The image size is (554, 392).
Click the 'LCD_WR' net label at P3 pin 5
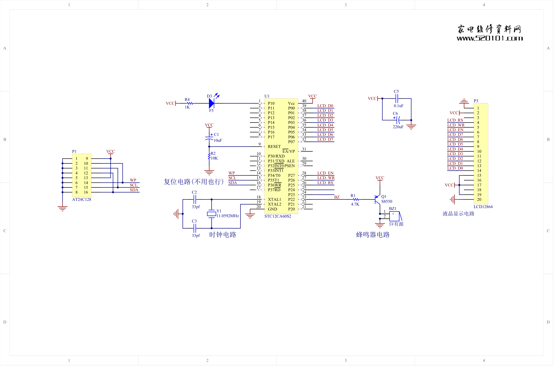tap(456, 125)
